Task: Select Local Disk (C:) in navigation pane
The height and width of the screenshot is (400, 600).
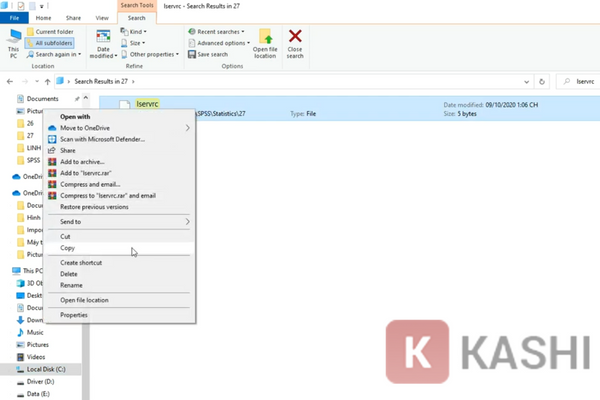Action: (47, 369)
